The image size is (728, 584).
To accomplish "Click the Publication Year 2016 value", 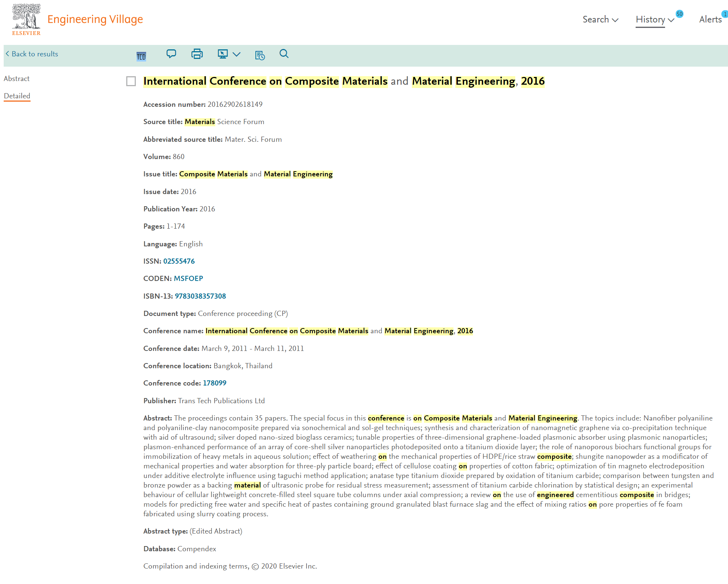I will click(207, 209).
